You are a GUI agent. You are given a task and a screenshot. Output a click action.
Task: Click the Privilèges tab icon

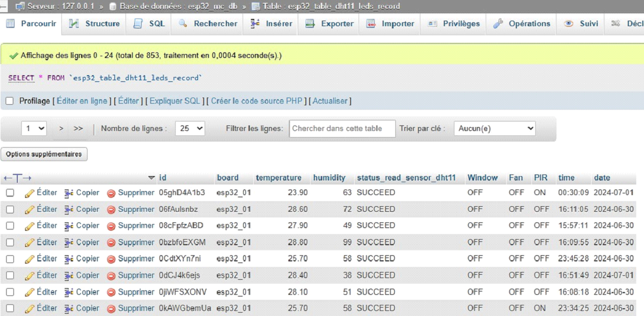tap(432, 23)
